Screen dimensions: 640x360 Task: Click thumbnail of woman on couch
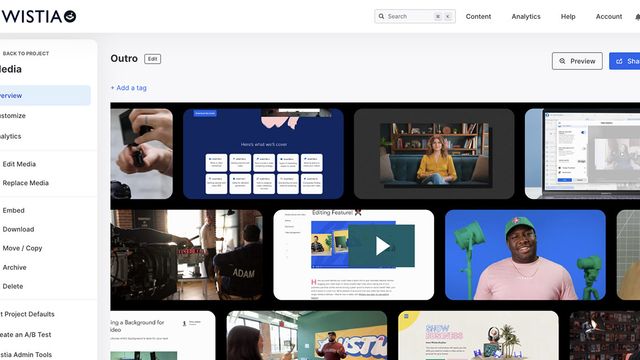pyautogui.click(x=434, y=154)
